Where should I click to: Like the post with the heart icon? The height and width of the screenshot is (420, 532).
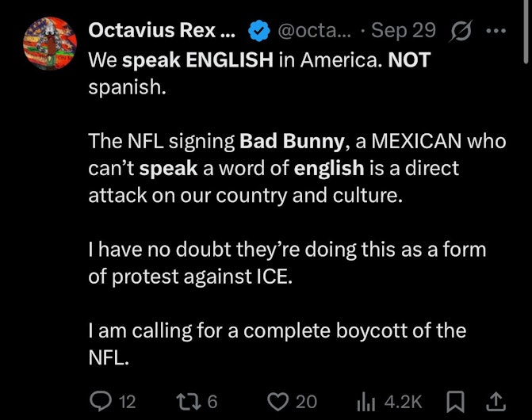(277, 402)
